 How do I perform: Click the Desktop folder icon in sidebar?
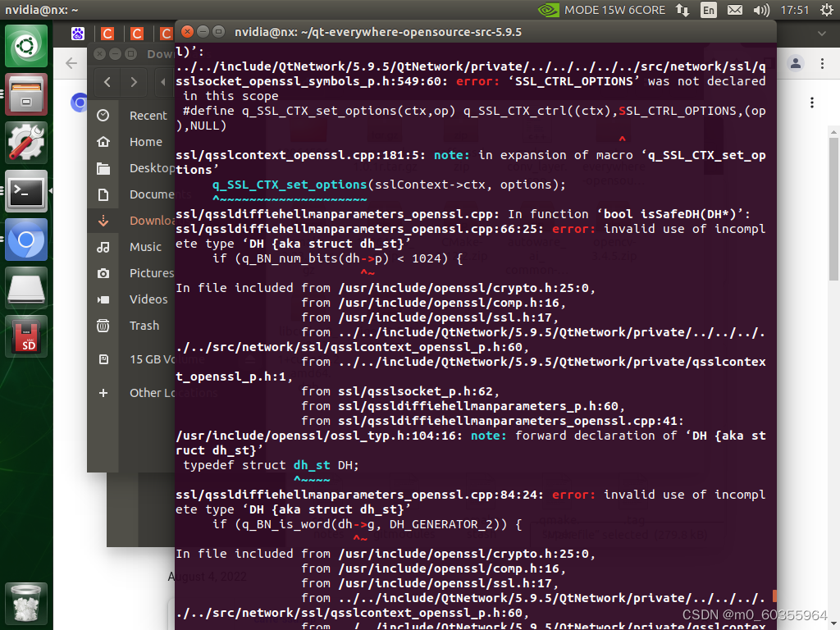(103, 169)
